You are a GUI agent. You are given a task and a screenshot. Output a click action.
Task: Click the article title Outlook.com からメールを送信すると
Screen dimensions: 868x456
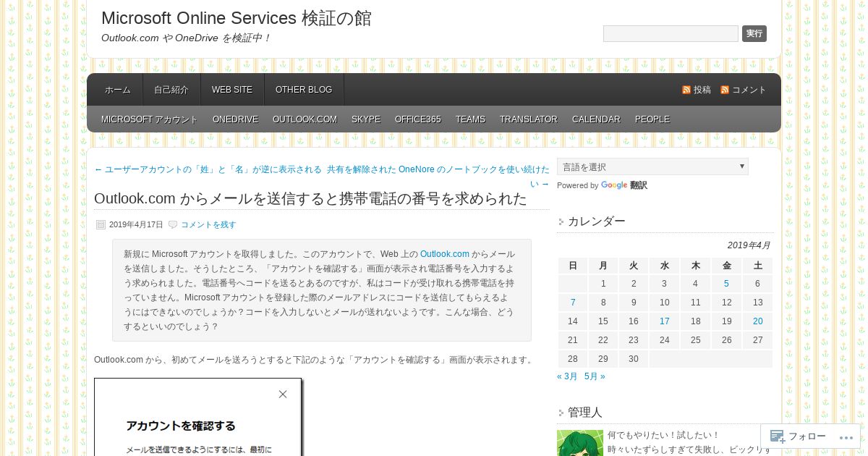click(310, 199)
